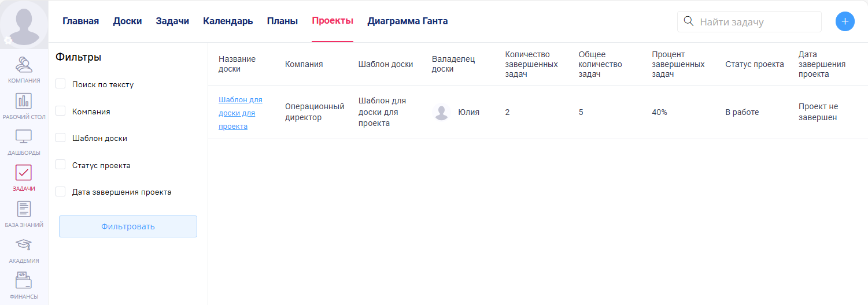Click Юлия's owner avatar icon
Image resolution: width=868 pixels, height=305 pixels.
(442, 112)
